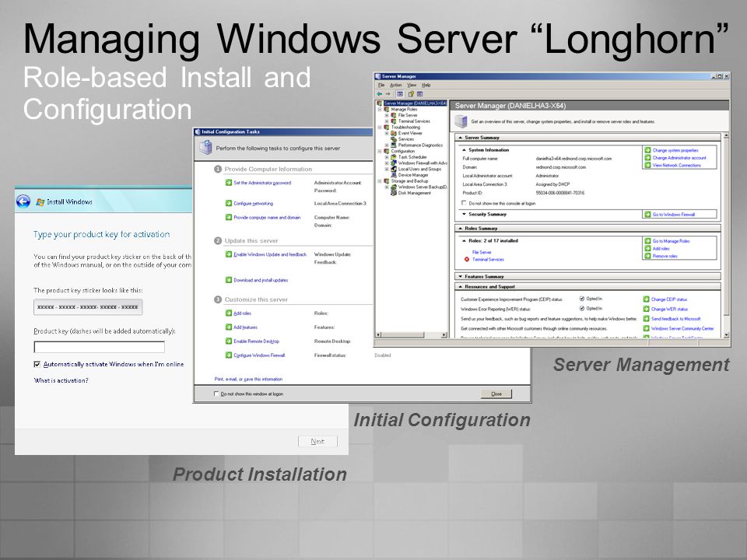Click green arrow beside Go to Windows Firewall
Viewport: 747px width, 560px height.
pyautogui.click(x=647, y=215)
